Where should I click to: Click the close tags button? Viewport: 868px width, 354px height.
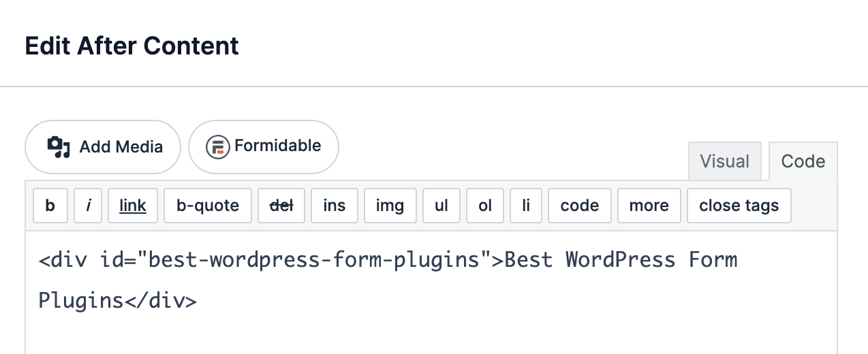pyautogui.click(x=739, y=206)
